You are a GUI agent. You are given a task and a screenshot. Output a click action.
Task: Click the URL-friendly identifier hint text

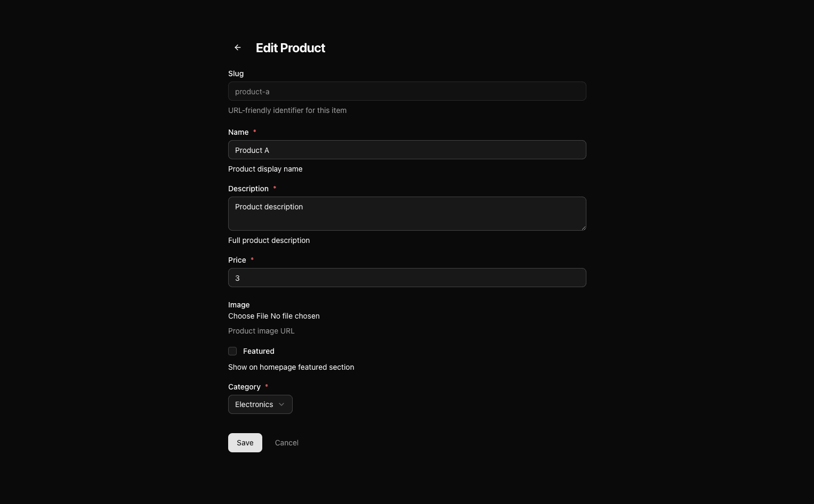tap(287, 110)
